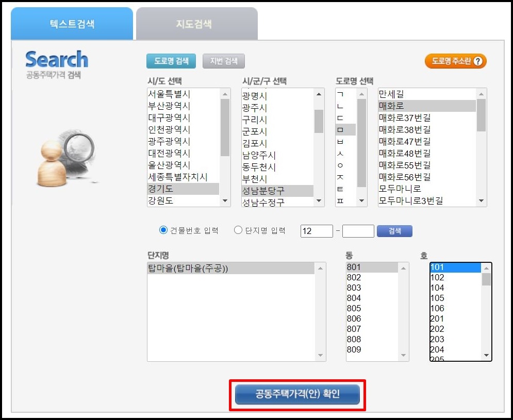Select 지번 검색 mode
Image resolution: width=513 pixels, height=420 pixels.
223,61
